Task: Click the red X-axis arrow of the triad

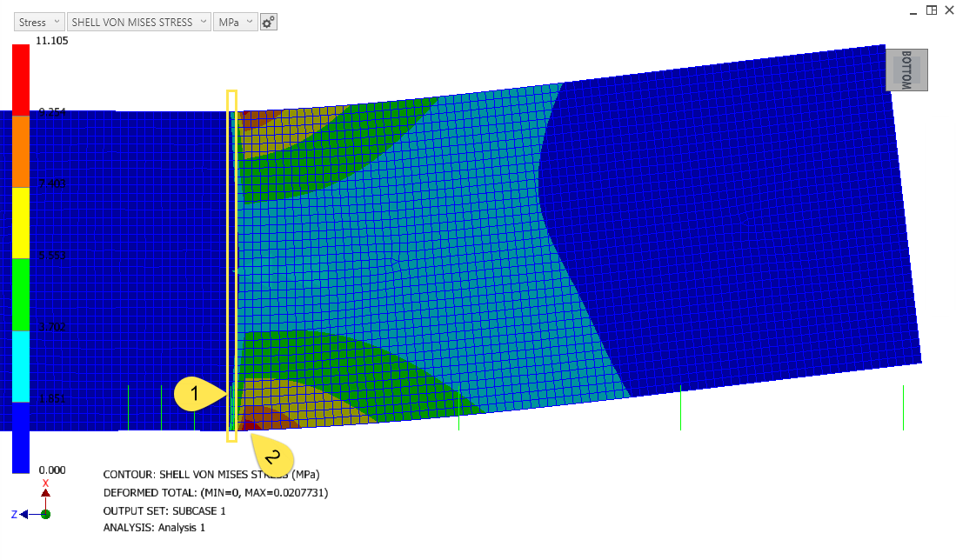Action: coord(45,491)
